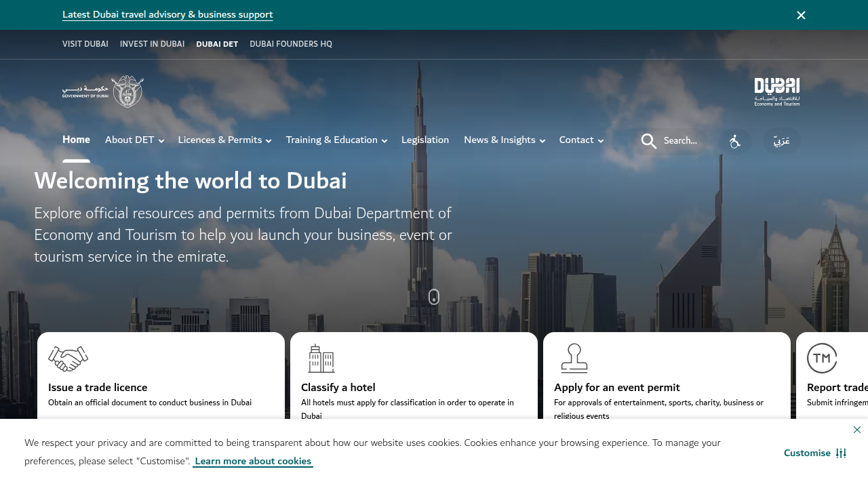This screenshot has height=488, width=868.
Task: Open Latest Dubai travel advisory link
Action: tap(167, 14)
